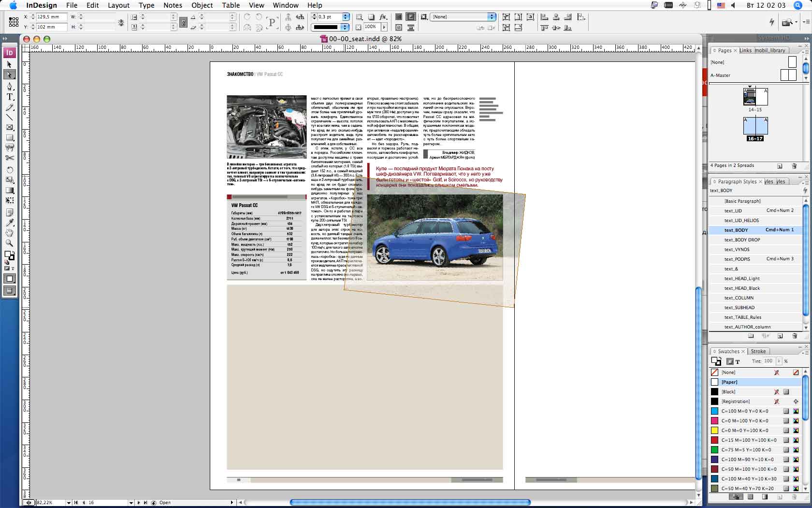Create new page in Pages panel
The height and width of the screenshot is (508, 812).
pos(780,166)
